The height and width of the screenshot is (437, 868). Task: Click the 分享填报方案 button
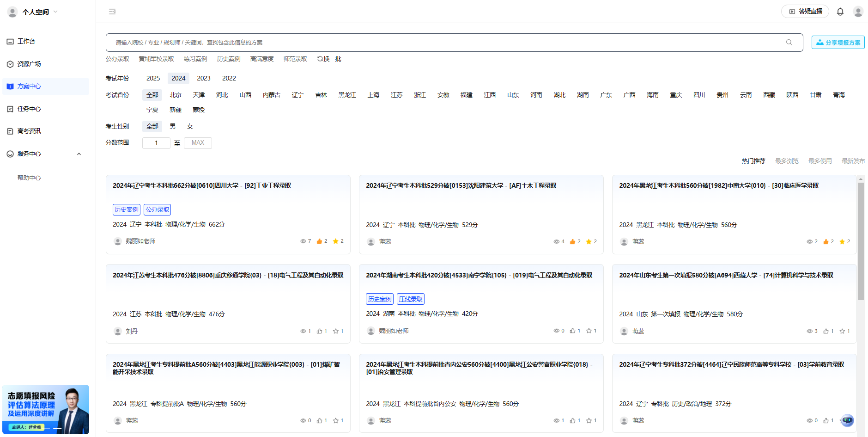point(838,42)
